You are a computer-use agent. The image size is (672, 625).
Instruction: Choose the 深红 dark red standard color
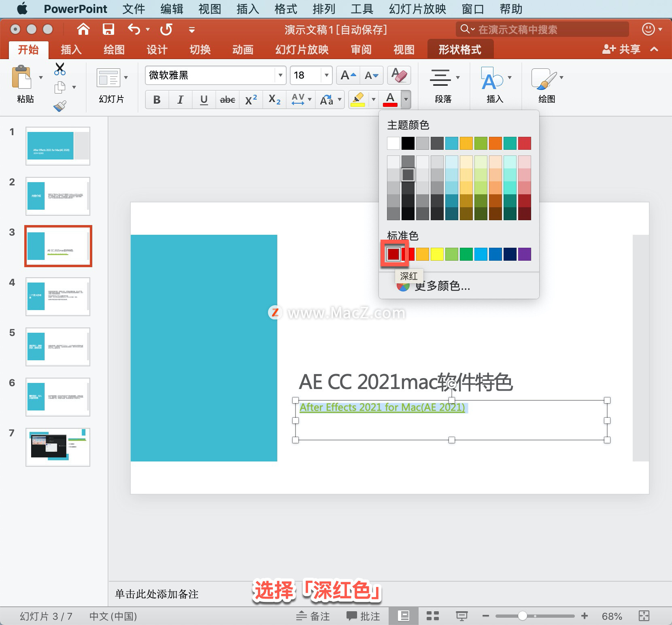[x=393, y=254]
